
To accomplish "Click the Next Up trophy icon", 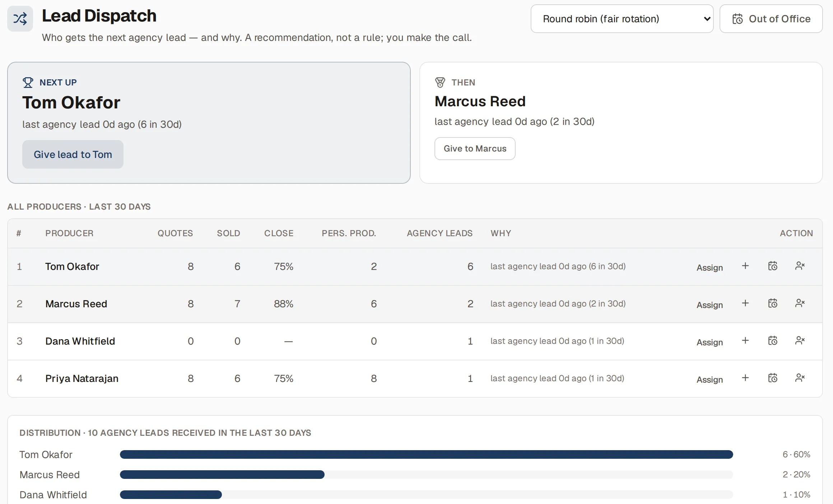I will coord(28,83).
